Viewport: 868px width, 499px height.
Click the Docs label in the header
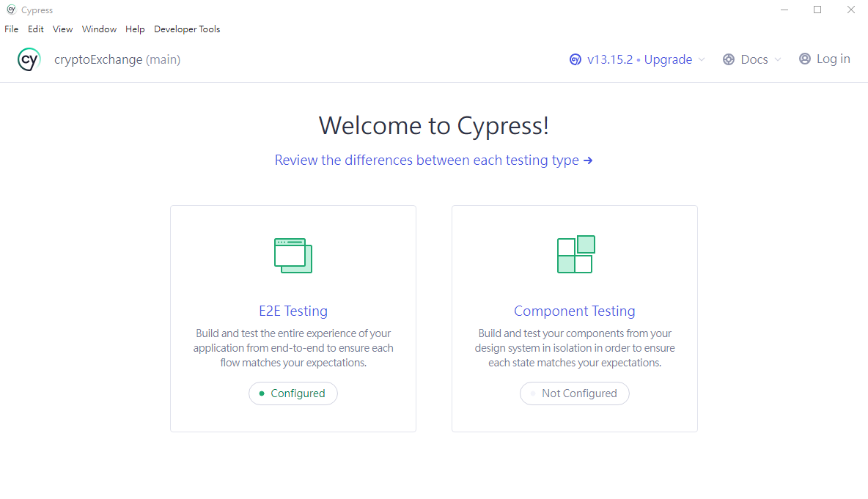click(754, 60)
